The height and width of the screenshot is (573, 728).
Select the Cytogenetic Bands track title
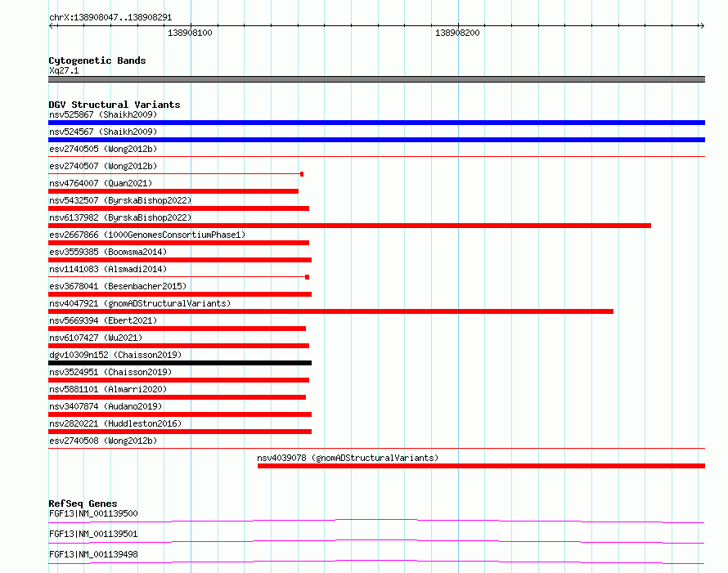click(97, 60)
